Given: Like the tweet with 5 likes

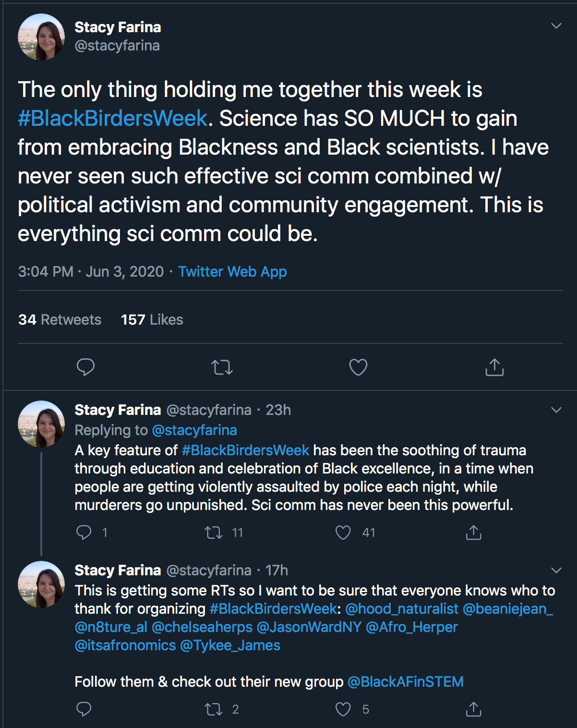Looking at the screenshot, I should (343, 709).
